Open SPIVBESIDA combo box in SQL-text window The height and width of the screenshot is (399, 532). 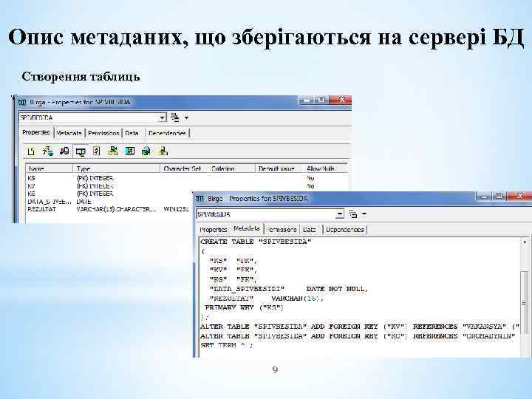pyautogui.click(x=340, y=214)
